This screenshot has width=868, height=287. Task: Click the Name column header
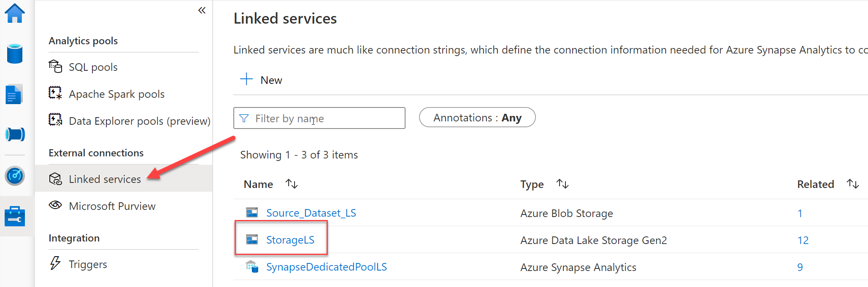point(258,184)
